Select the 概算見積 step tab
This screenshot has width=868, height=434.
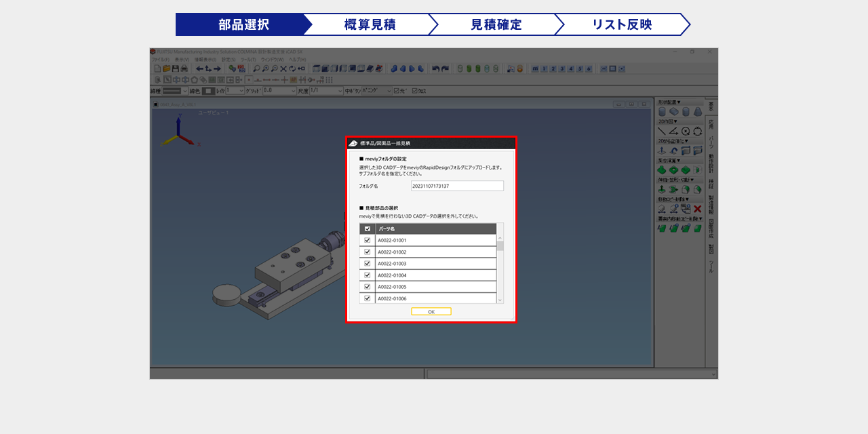click(370, 24)
